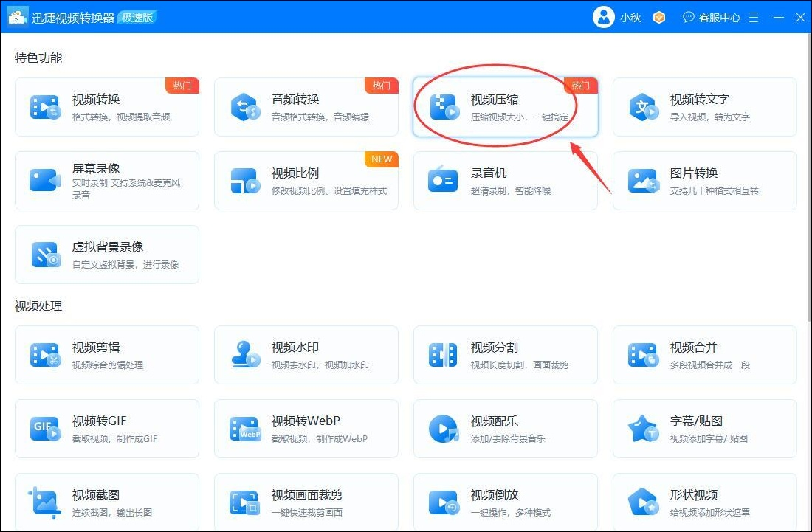This screenshot has width=812, height=532.
Task: Click the 极速版 edition badge
Action: click(137, 17)
